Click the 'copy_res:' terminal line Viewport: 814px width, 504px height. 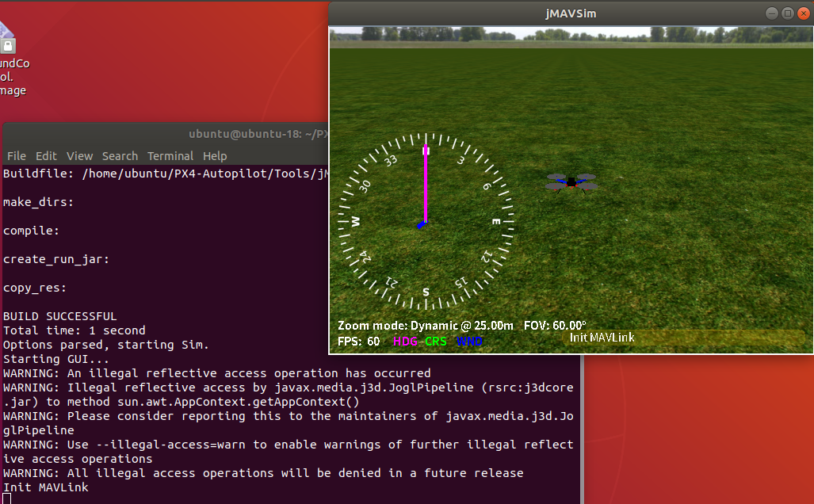[x=35, y=288]
